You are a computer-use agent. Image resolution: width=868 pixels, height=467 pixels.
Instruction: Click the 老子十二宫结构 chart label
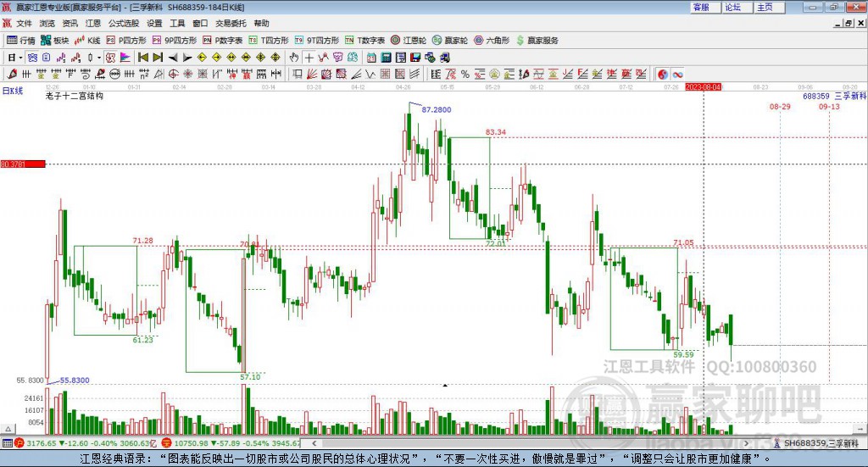tap(75, 96)
